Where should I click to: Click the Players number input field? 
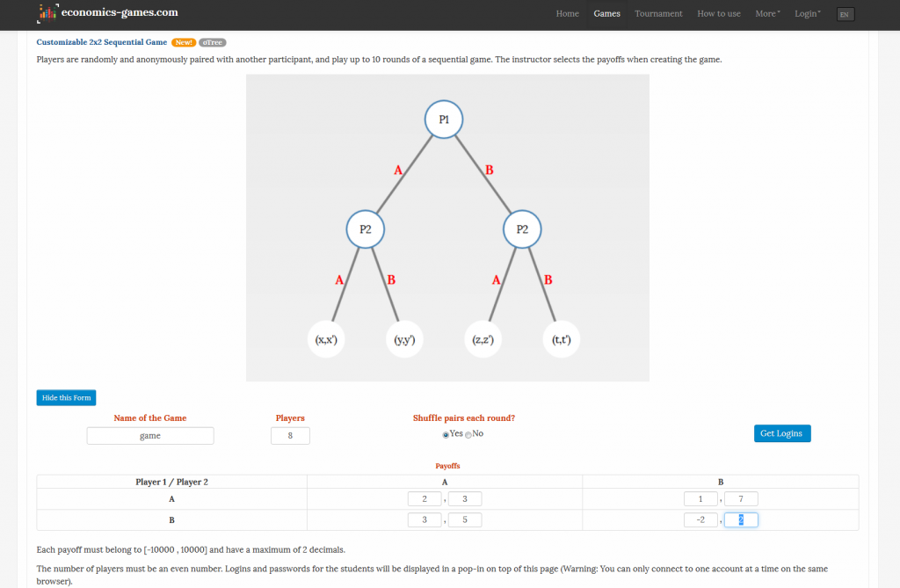[290, 436]
